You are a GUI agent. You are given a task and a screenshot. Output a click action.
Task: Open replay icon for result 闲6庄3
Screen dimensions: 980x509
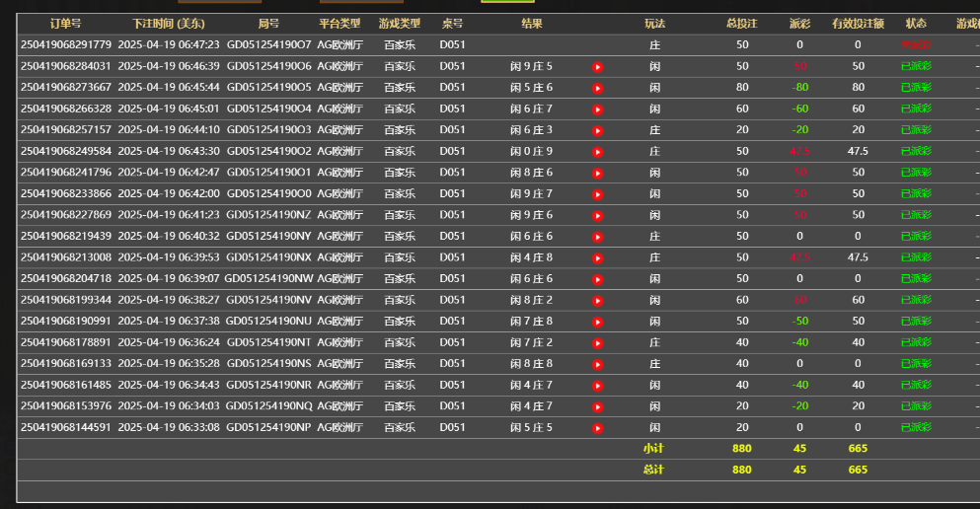click(x=597, y=130)
